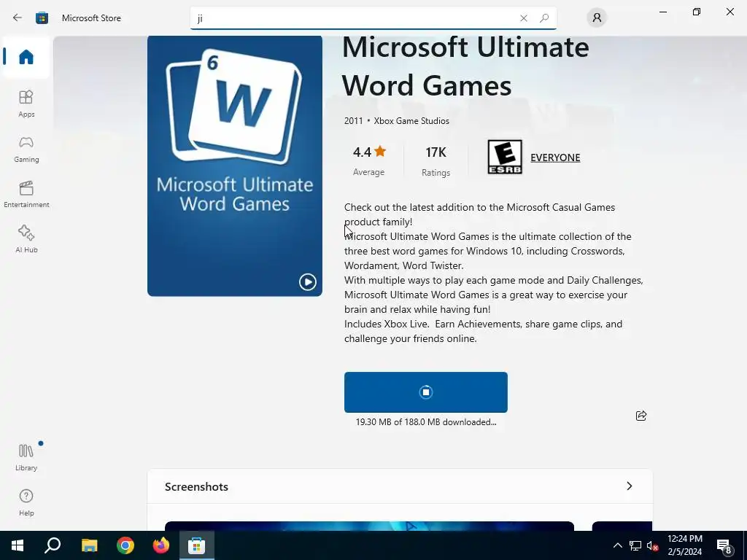
Task: Click the Microsoft Ultimate Word Games poster
Action: [234, 166]
